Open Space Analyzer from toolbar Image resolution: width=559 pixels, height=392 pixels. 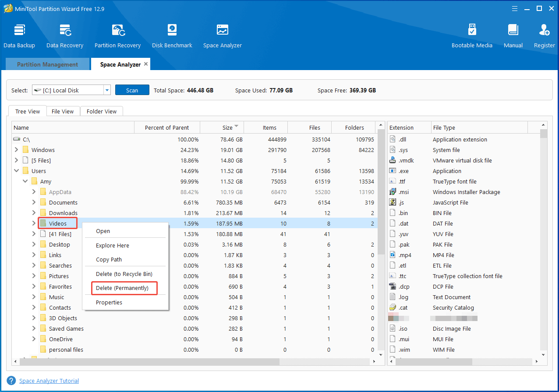click(x=223, y=36)
